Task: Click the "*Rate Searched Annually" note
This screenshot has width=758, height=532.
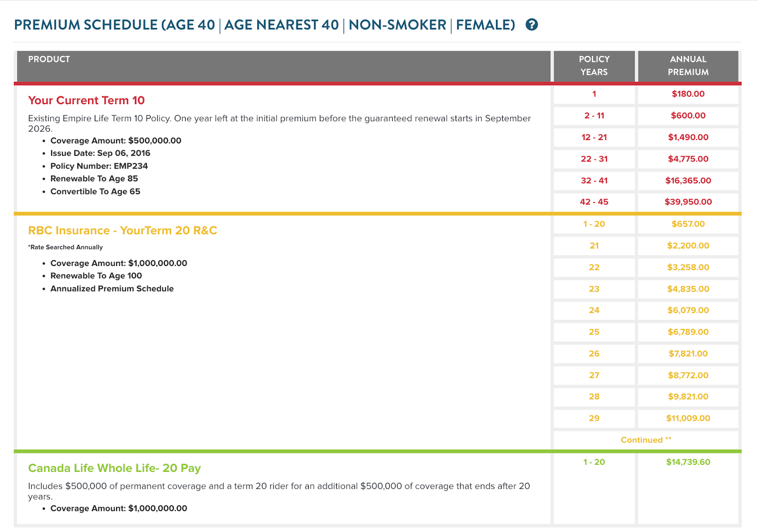Action: pyautogui.click(x=65, y=247)
